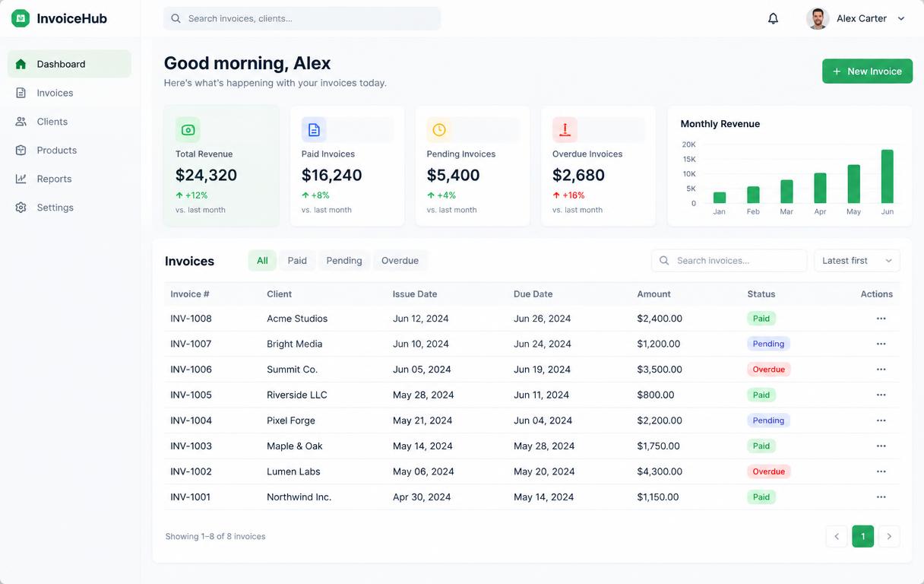Click client name Acme Studios

297,319
